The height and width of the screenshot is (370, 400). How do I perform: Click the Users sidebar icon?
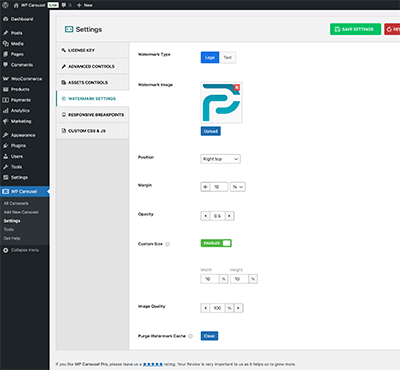(x=6, y=156)
